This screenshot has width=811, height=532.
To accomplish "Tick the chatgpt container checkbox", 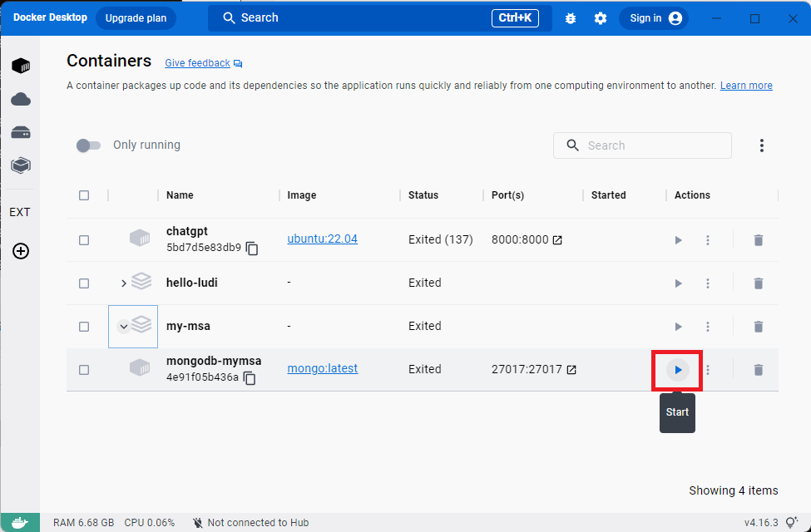I will pos(84,240).
